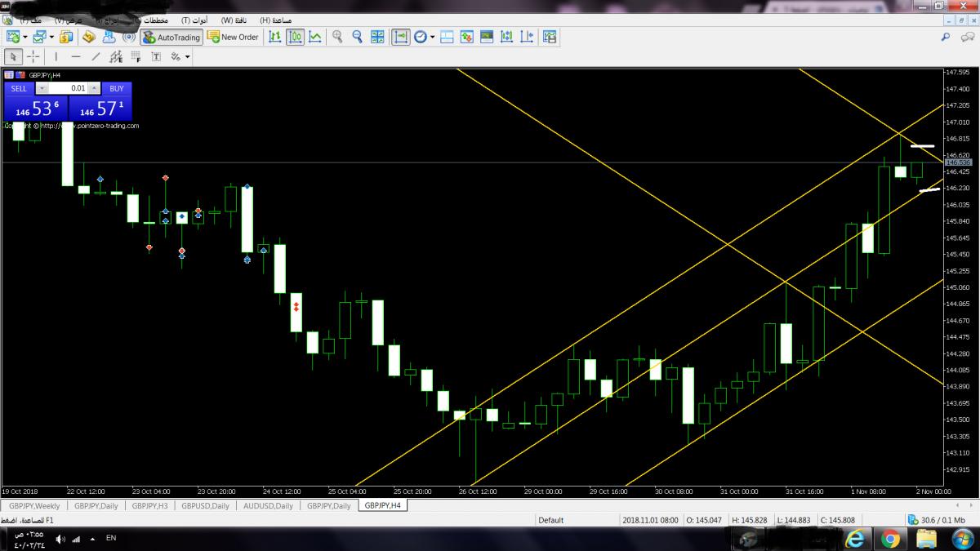Image resolution: width=980 pixels, height=551 pixels.
Task: Select the trendline drawing tool
Action: 96,57
